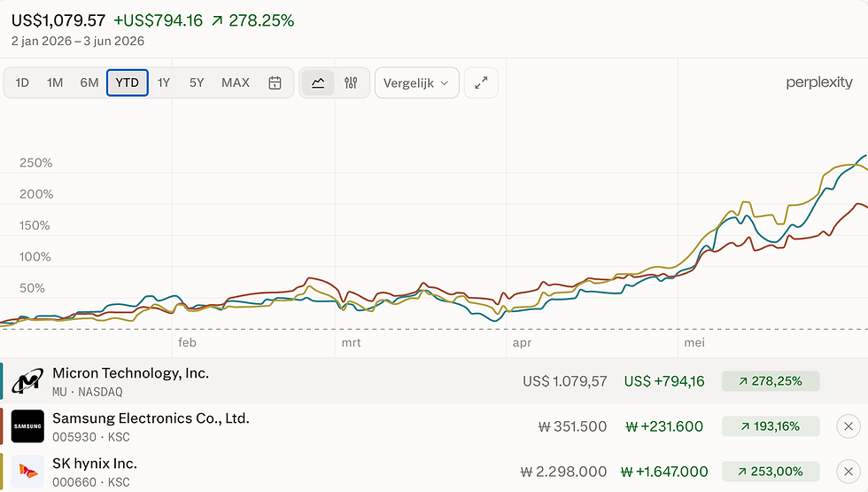This screenshot has height=492, width=868.
Task: Click the US$ 1.079,57 price in Micron row
Action: 565,381
